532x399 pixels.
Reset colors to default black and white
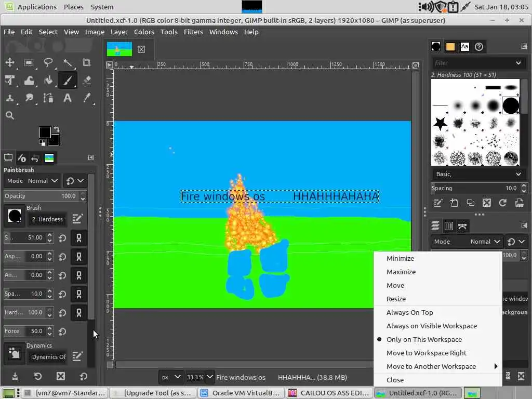click(42, 142)
